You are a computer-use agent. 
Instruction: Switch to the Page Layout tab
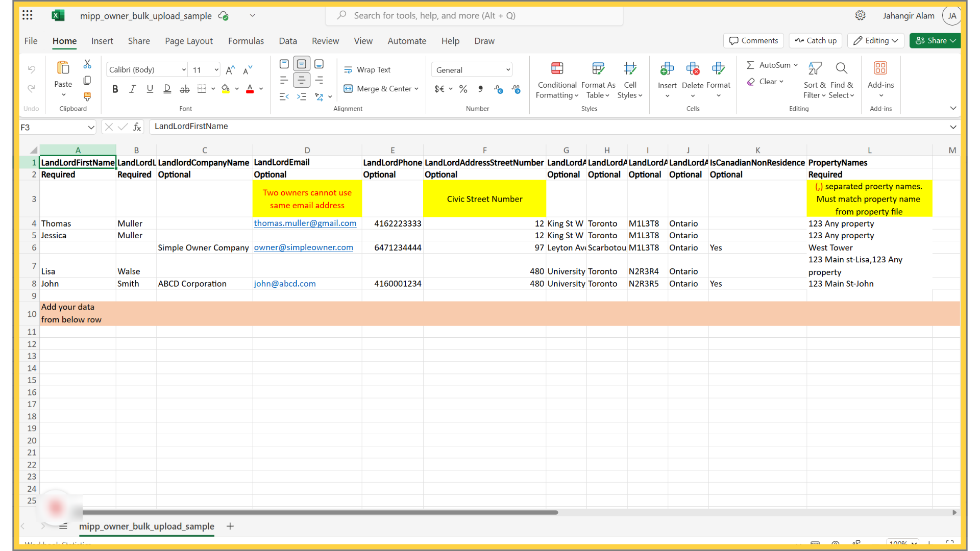189,41
